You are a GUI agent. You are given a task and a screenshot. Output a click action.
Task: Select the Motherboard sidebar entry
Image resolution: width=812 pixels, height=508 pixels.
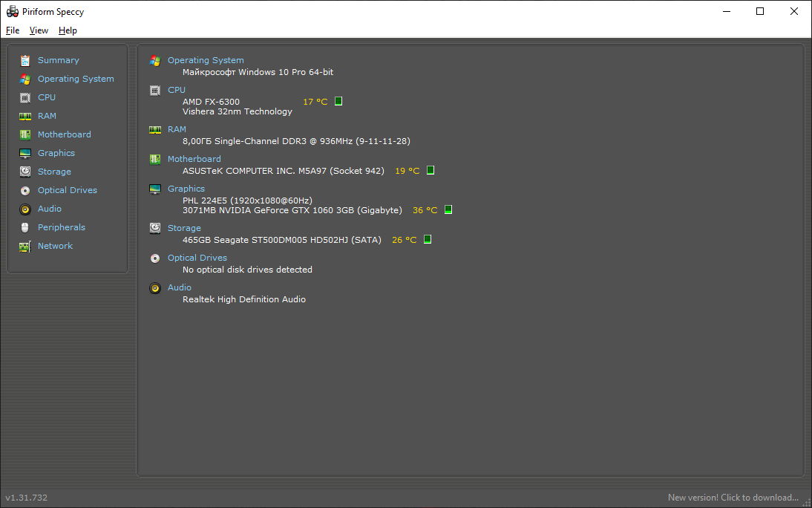(x=65, y=134)
